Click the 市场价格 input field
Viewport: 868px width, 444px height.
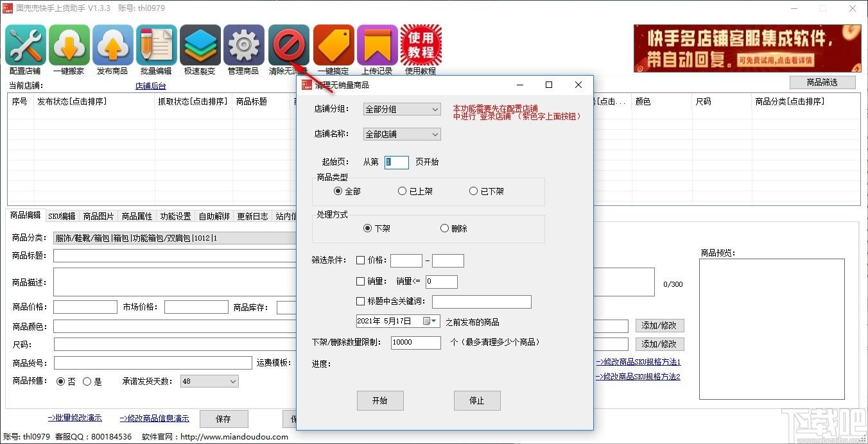tap(196, 307)
